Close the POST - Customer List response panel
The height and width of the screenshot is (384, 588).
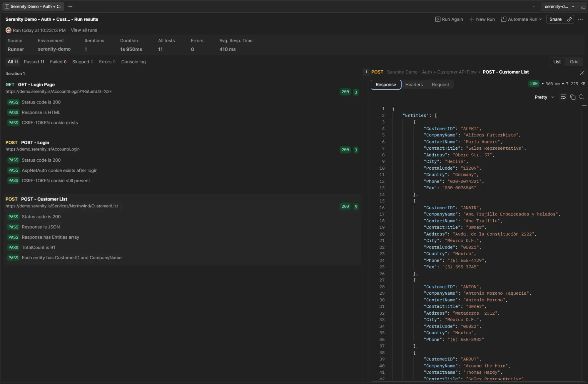(582, 73)
